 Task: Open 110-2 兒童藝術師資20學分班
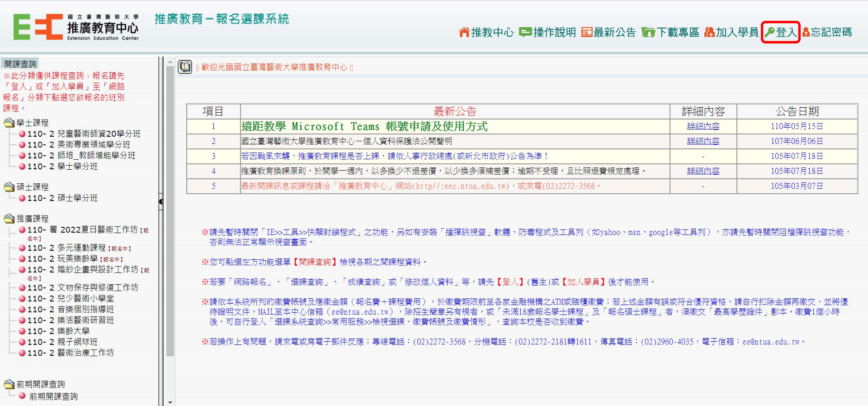(x=84, y=134)
